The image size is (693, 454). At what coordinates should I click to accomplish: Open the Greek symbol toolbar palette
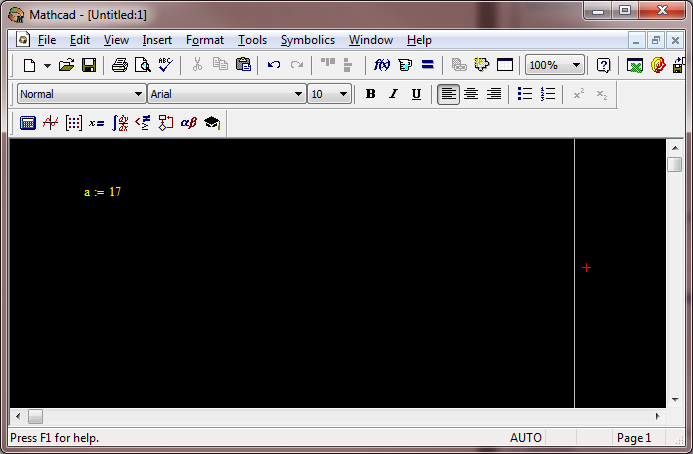189,122
